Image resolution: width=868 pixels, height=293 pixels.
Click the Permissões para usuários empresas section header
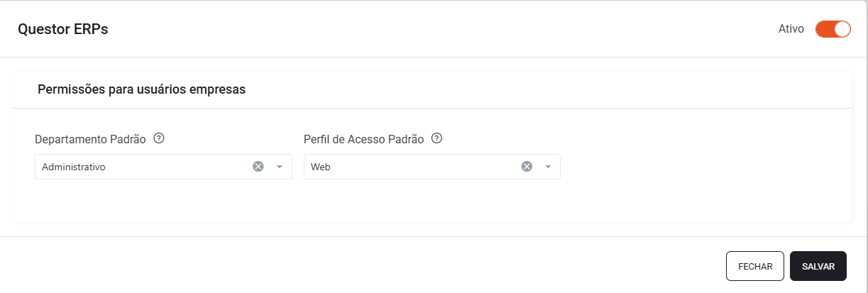click(x=141, y=89)
